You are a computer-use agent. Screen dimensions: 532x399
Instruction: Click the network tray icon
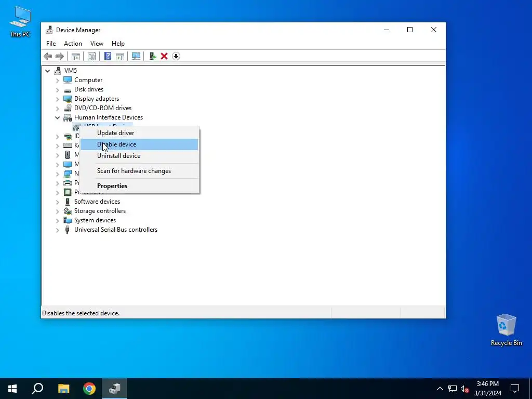(x=453, y=389)
